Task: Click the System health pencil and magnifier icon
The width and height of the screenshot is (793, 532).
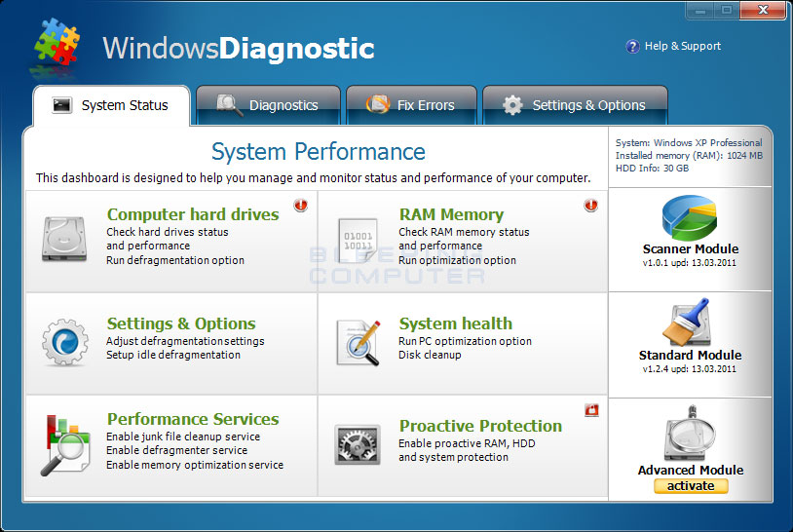Action: click(x=359, y=342)
